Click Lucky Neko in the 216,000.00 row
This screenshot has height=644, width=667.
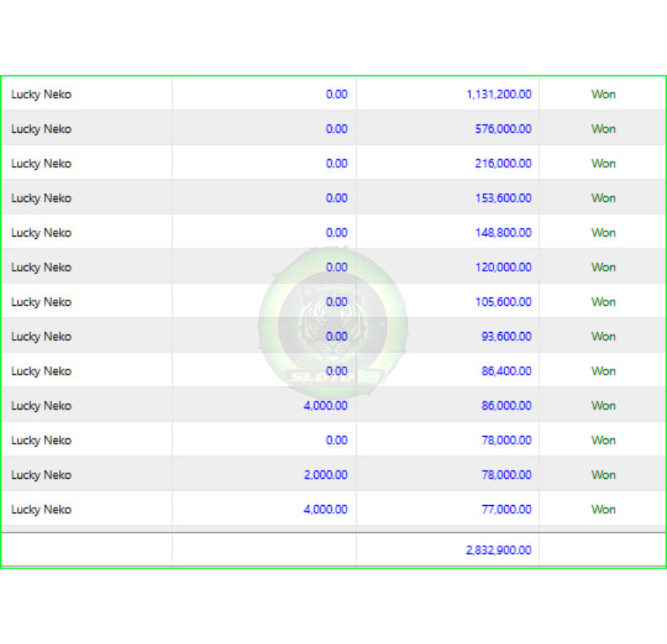[x=41, y=164]
